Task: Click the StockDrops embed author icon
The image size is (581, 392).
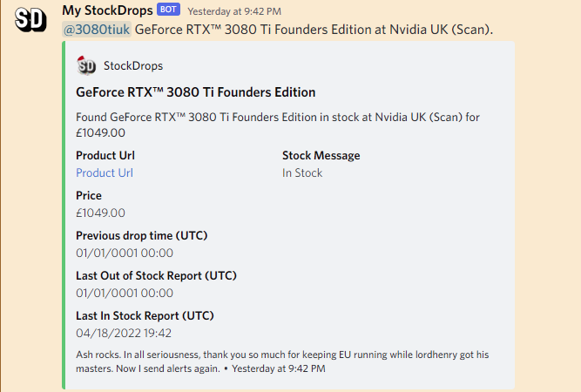Action: point(86,66)
